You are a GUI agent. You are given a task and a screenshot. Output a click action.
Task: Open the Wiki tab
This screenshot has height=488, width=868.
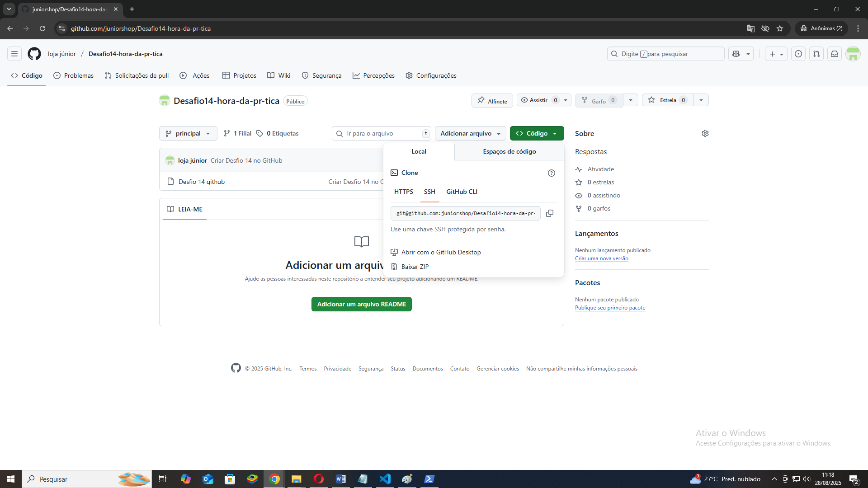tap(279, 75)
